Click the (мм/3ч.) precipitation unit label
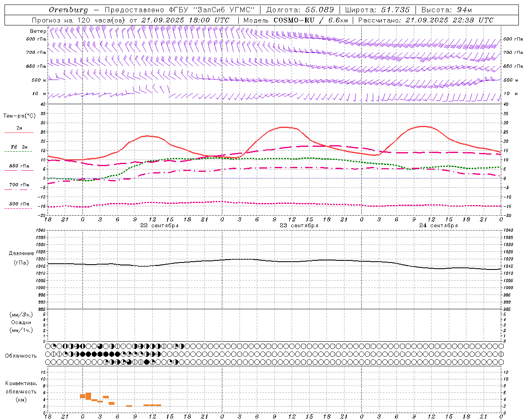 point(21,315)
